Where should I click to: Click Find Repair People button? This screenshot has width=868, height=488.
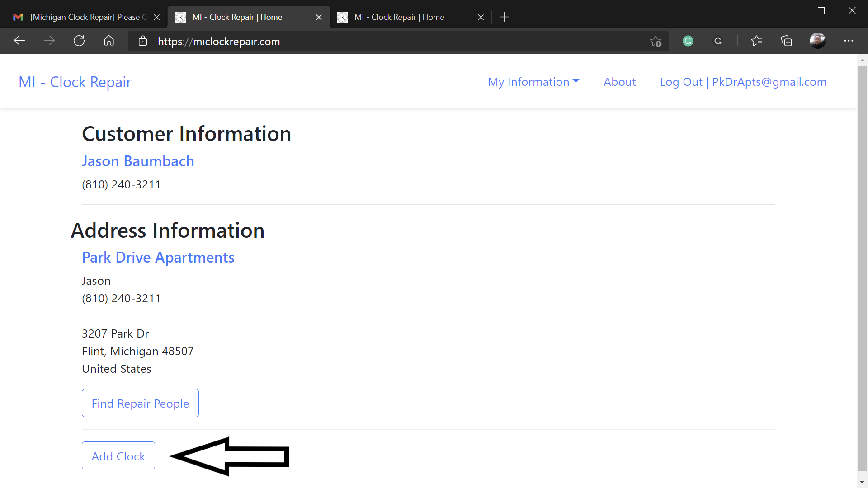pyautogui.click(x=140, y=403)
